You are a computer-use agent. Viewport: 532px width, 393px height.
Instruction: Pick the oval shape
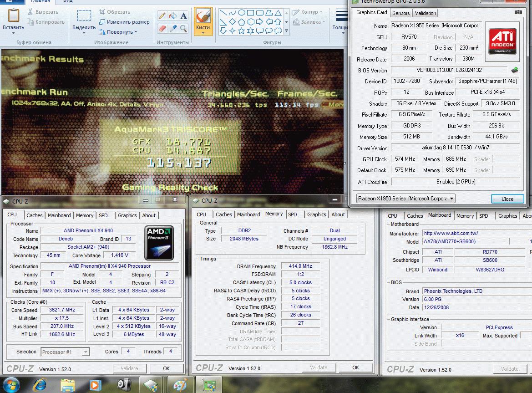coord(242,13)
